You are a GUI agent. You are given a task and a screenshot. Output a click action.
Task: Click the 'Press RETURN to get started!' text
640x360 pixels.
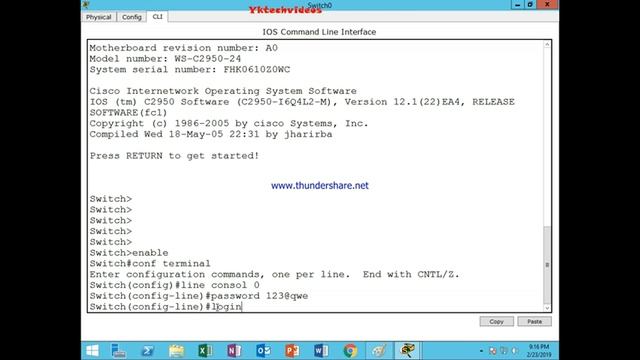(174, 156)
